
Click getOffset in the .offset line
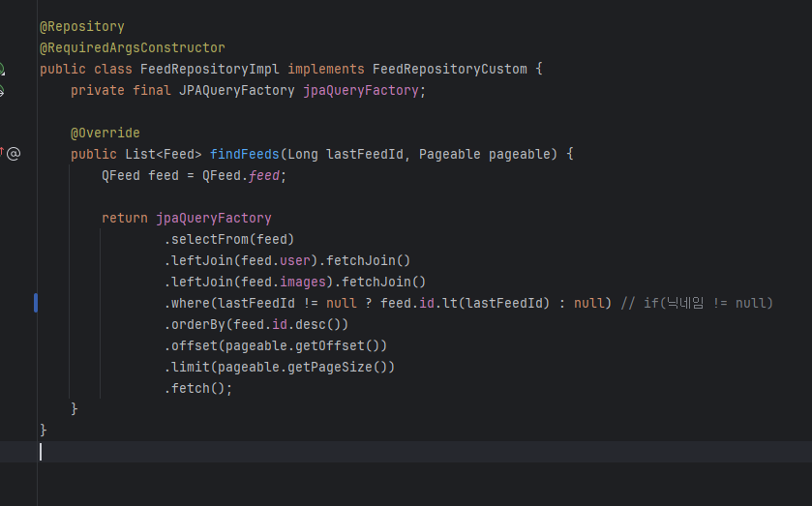330,345
